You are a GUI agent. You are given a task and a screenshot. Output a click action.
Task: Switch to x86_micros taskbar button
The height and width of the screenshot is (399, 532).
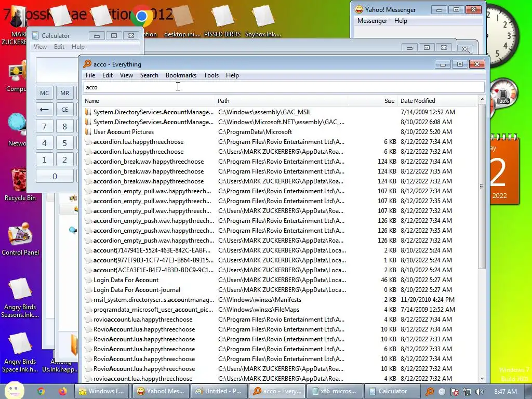[x=334, y=391]
